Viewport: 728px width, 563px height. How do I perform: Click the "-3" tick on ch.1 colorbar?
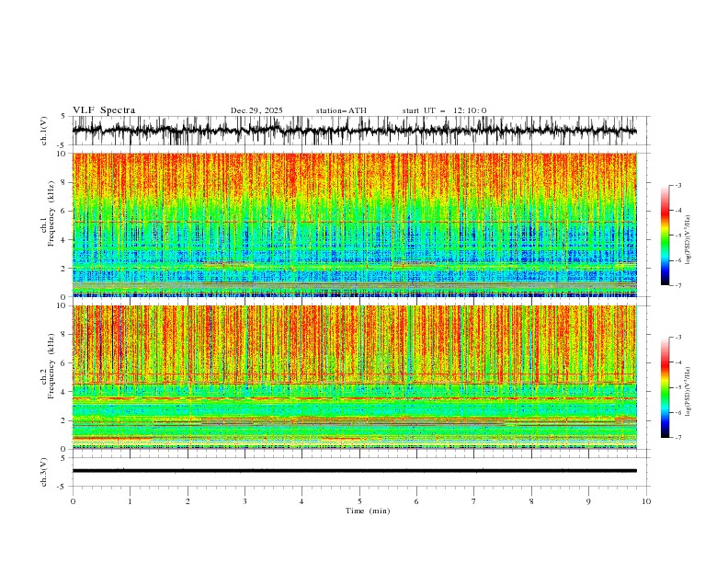tap(678, 185)
